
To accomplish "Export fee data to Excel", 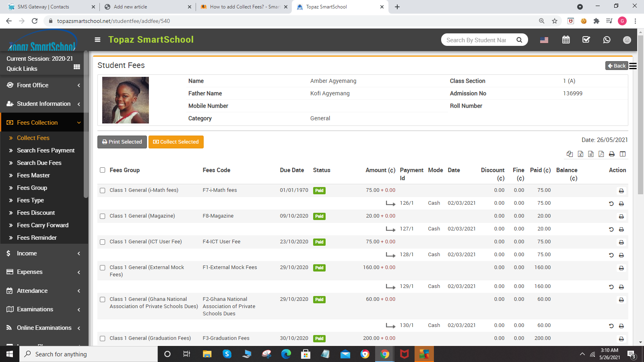I will (x=580, y=154).
